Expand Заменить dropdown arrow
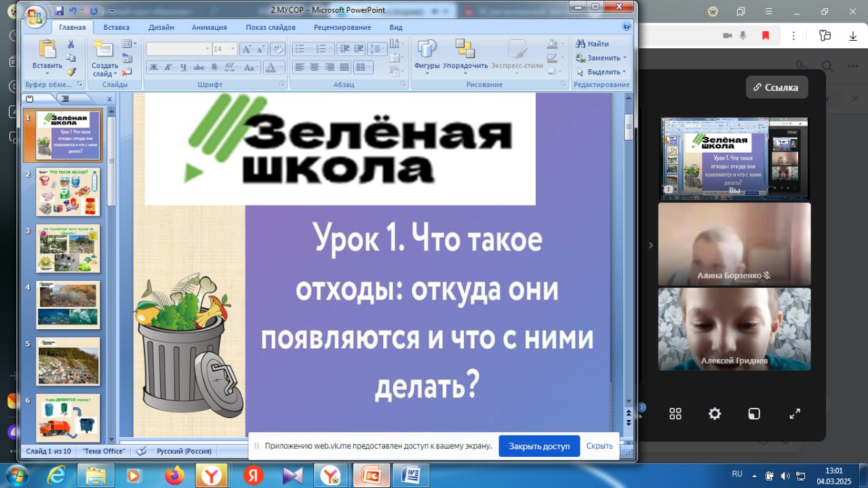The height and width of the screenshot is (488, 868). [x=625, y=58]
